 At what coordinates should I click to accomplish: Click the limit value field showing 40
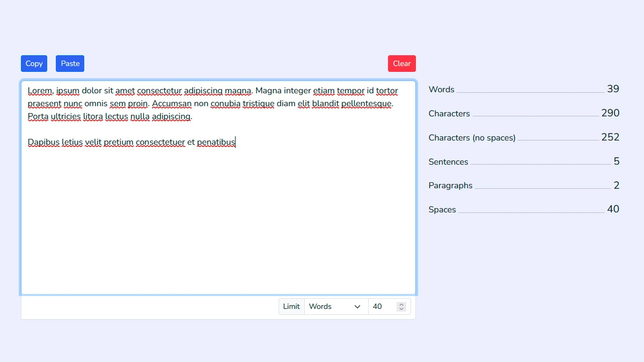click(x=381, y=306)
